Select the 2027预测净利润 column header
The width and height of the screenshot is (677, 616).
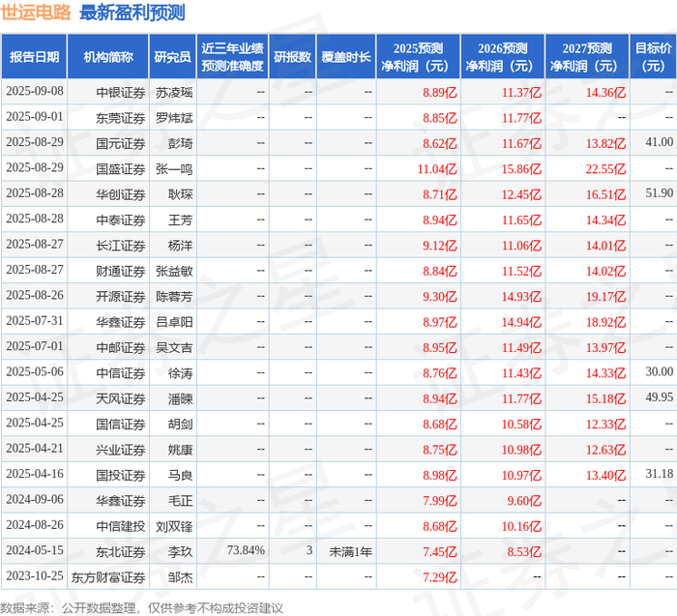pyautogui.click(x=587, y=57)
